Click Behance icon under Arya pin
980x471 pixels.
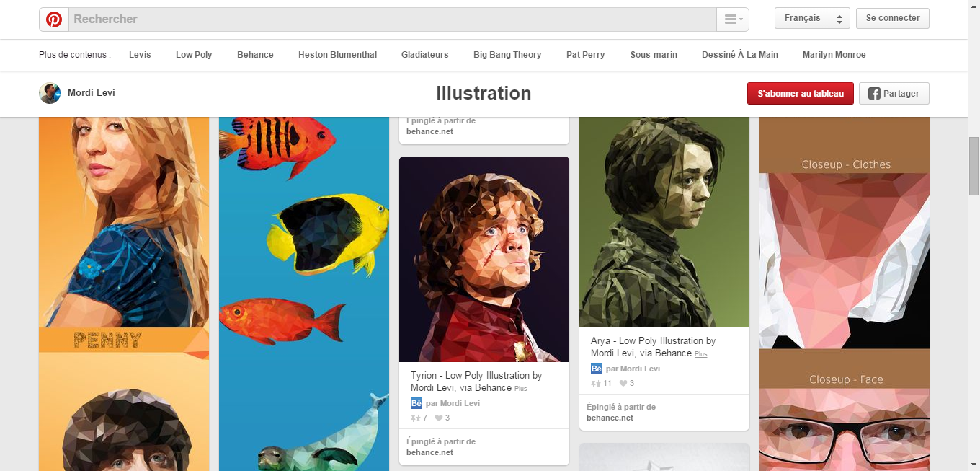point(597,369)
